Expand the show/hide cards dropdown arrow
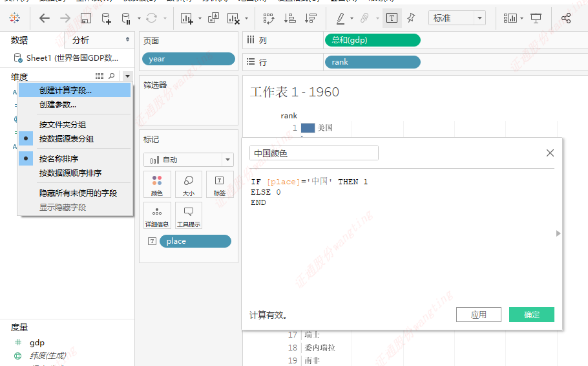 (521, 18)
